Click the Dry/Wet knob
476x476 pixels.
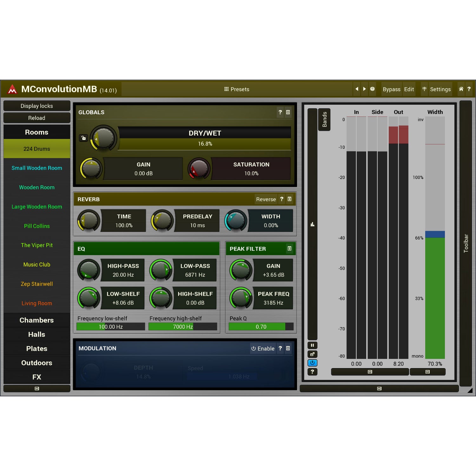(x=103, y=138)
